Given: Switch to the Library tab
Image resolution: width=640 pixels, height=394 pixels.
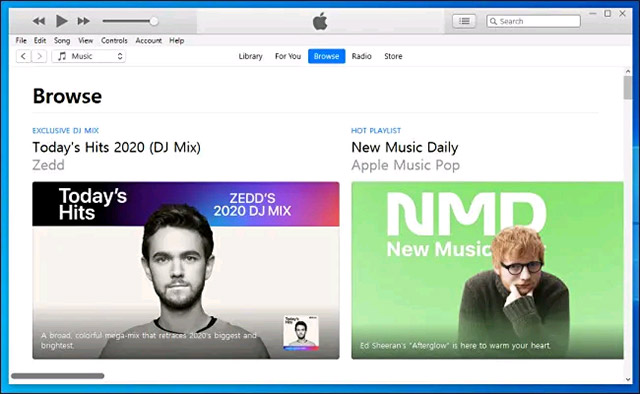Looking at the screenshot, I should click(251, 56).
